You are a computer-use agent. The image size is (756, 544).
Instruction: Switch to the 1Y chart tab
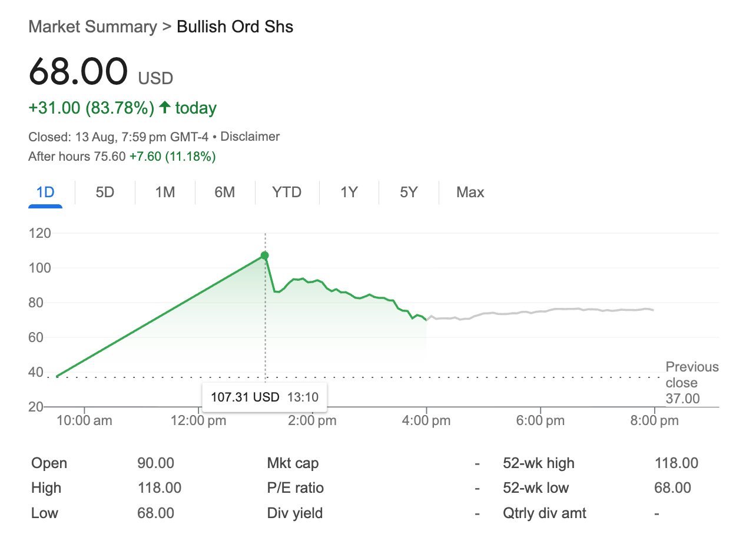(349, 193)
